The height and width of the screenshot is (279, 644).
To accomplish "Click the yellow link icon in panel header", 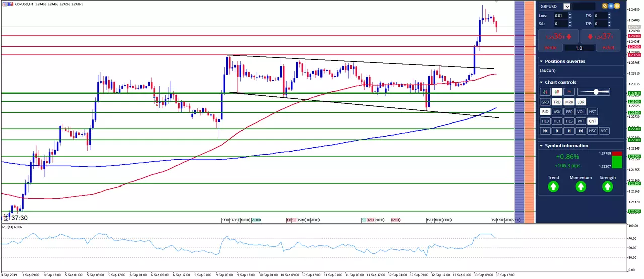I will [x=605, y=6].
